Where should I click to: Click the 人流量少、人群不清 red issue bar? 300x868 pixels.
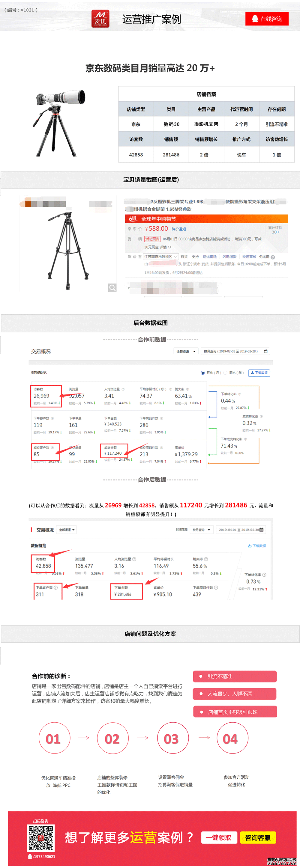(x=235, y=694)
